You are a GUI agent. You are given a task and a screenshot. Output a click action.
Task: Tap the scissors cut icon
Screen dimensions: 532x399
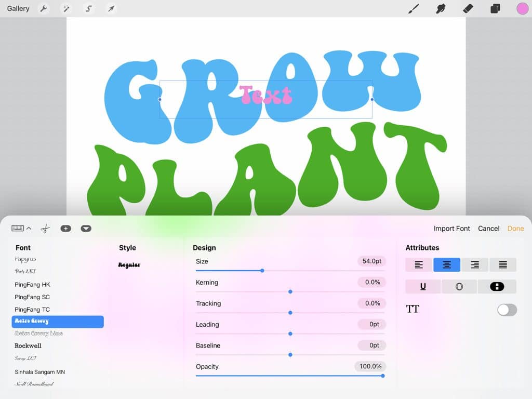tap(45, 229)
